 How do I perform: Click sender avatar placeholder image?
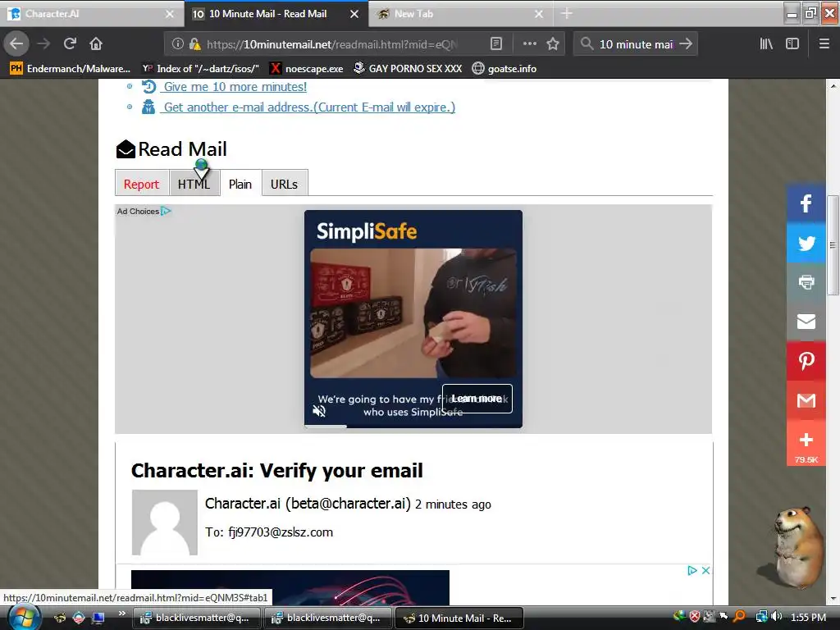click(x=164, y=523)
